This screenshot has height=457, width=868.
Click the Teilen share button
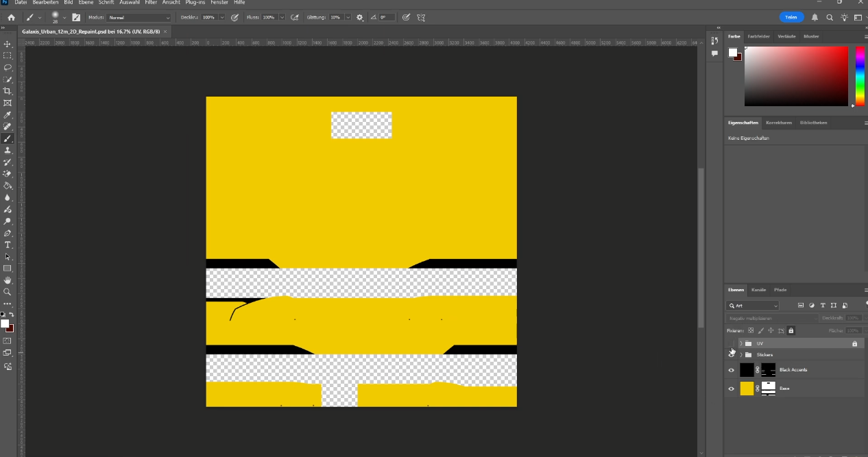(x=791, y=17)
